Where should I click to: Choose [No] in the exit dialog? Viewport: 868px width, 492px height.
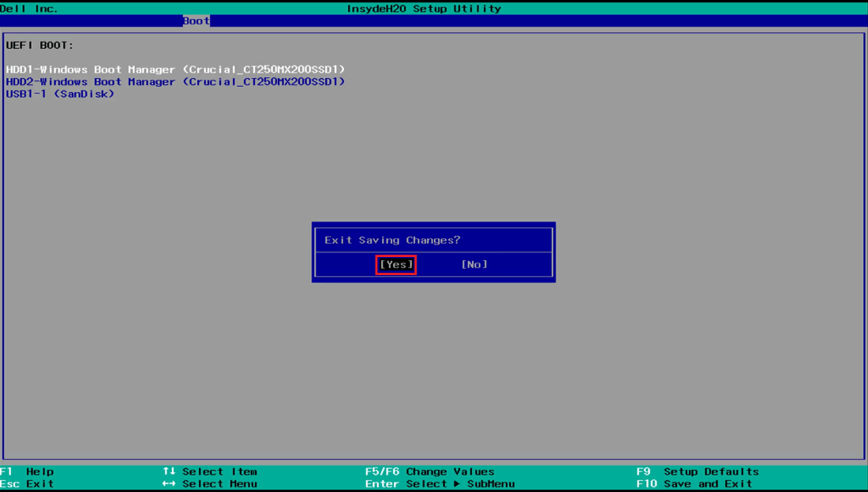click(x=474, y=265)
